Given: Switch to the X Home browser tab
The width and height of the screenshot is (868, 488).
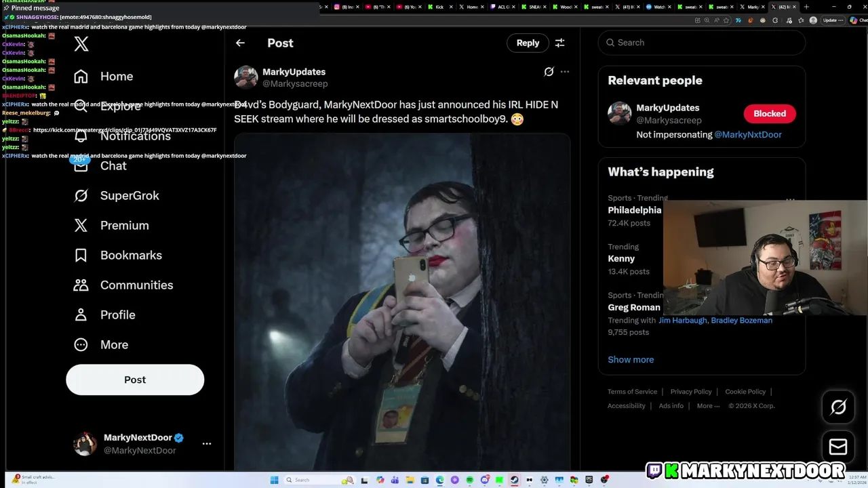Looking at the screenshot, I should click(x=472, y=7).
